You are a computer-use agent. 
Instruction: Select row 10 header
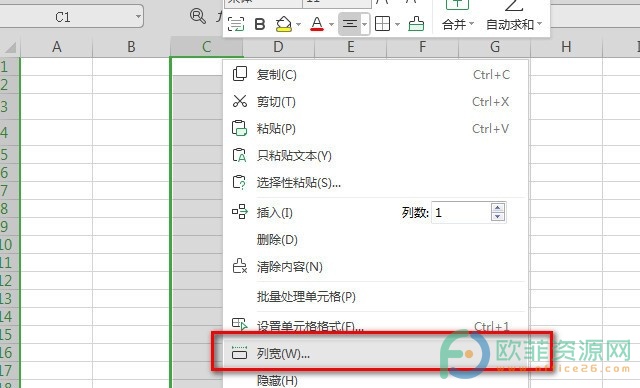pyautogui.click(x=9, y=244)
